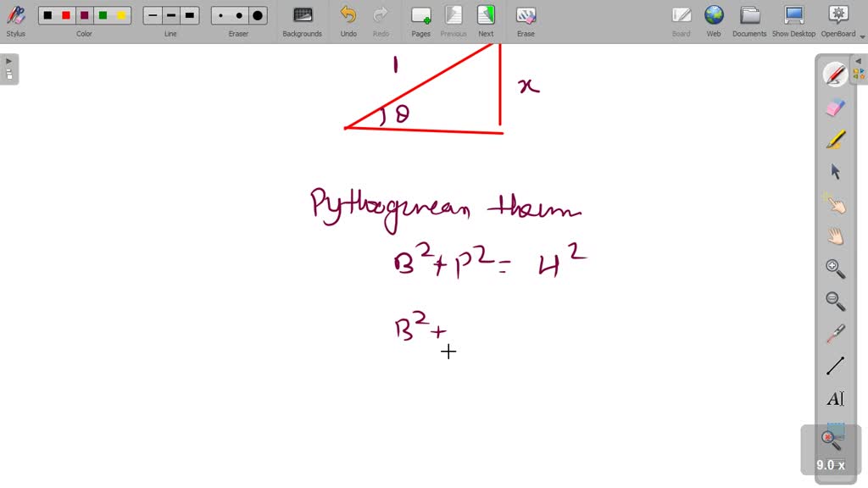Select the straight Line drawing tool
868x488 pixels.
835,366
